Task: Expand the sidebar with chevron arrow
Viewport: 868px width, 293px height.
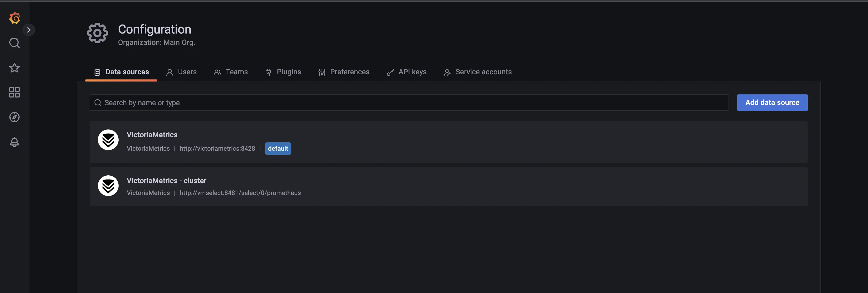Action: coord(29,30)
